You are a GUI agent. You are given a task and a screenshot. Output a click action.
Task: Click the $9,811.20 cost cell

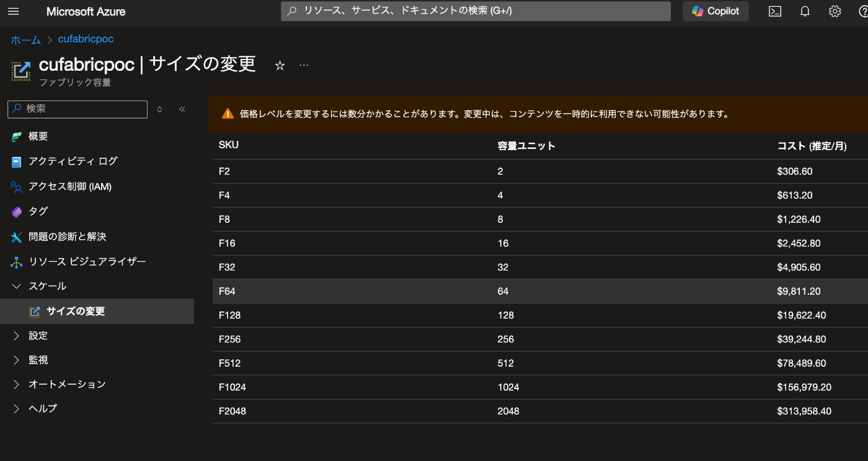pos(799,292)
